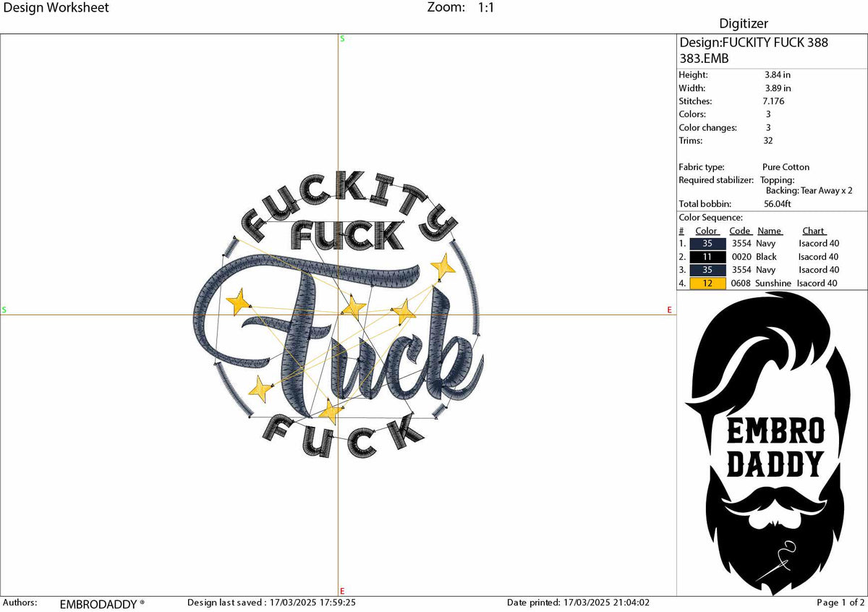Click the Total bobbin value '56.04ft'

pyautogui.click(x=779, y=204)
